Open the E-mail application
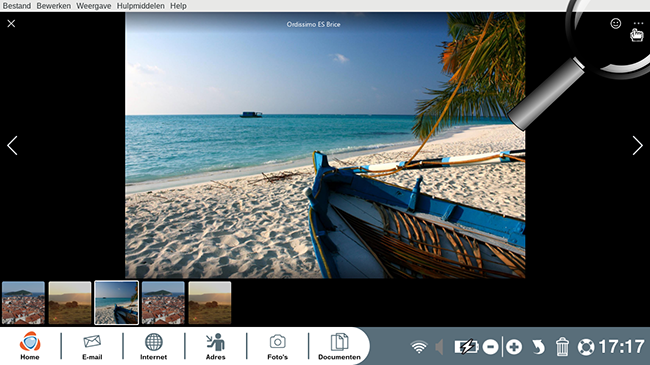 [x=92, y=346]
